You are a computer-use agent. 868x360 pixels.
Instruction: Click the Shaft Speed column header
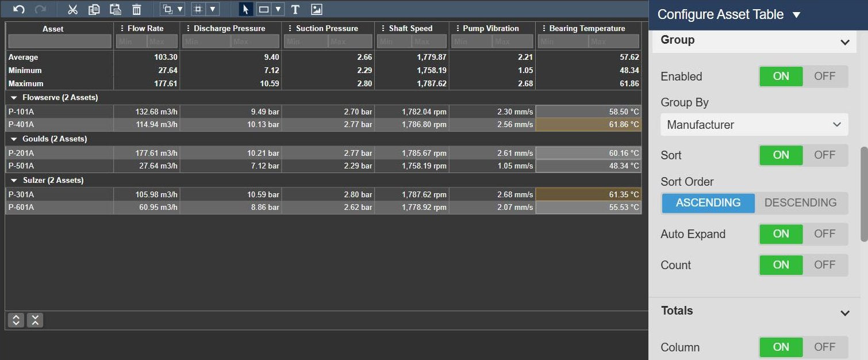[411, 28]
